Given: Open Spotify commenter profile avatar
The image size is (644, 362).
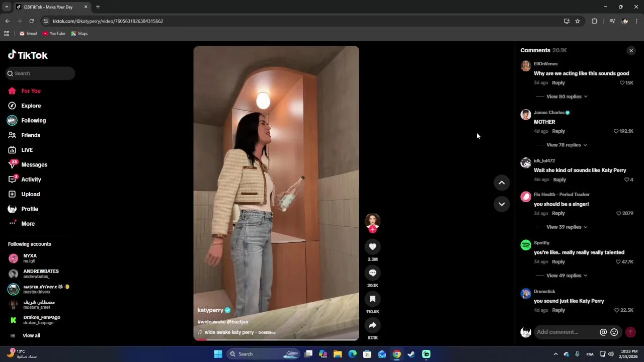Looking at the screenshot, I should pos(526,245).
